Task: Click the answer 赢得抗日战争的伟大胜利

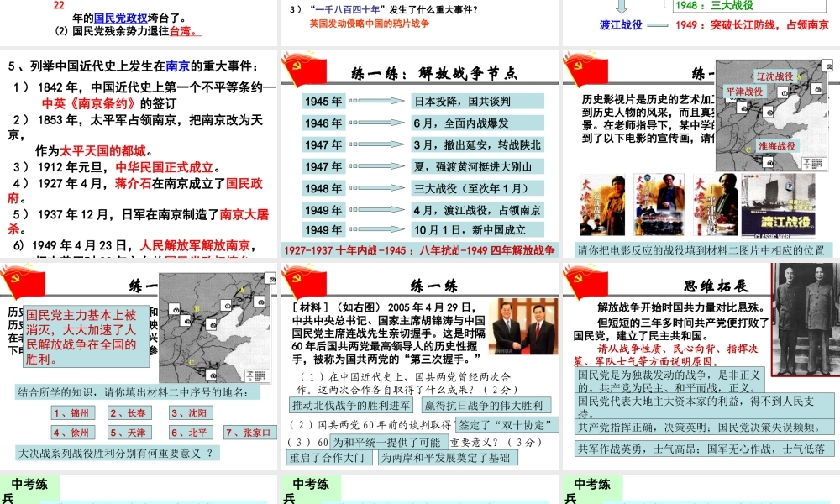Action: [x=486, y=406]
